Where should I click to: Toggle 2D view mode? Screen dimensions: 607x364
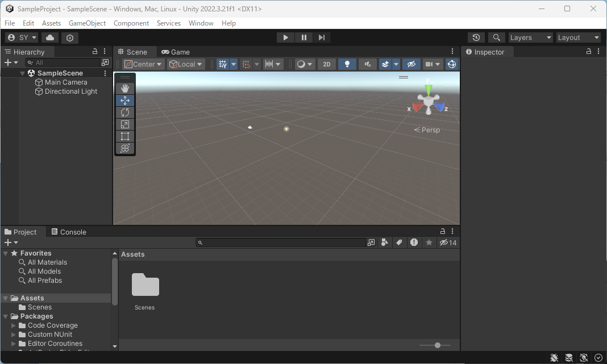[x=327, y=64]
